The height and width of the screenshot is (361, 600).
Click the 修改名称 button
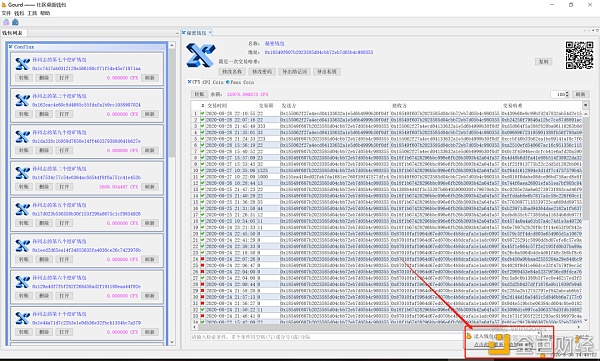tap(232, 72)
